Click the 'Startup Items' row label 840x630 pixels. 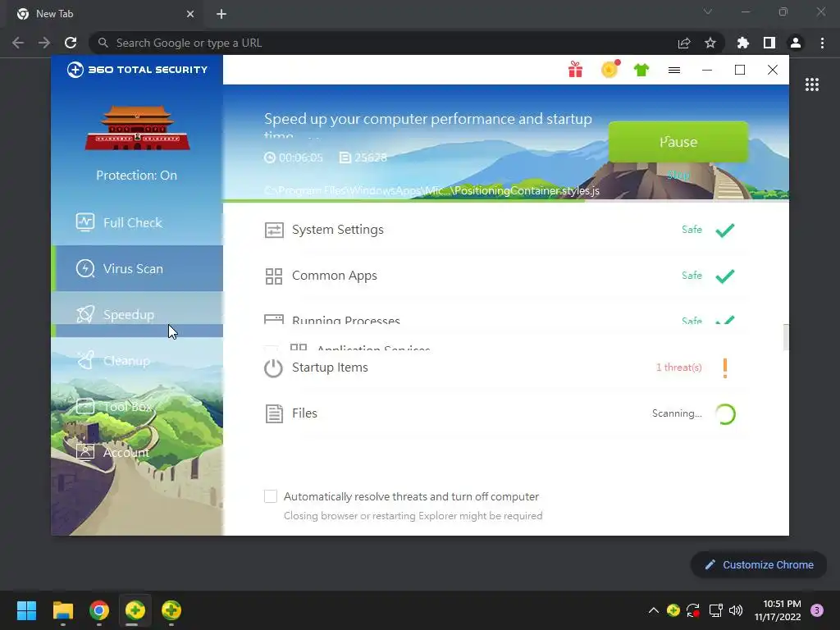330,367
